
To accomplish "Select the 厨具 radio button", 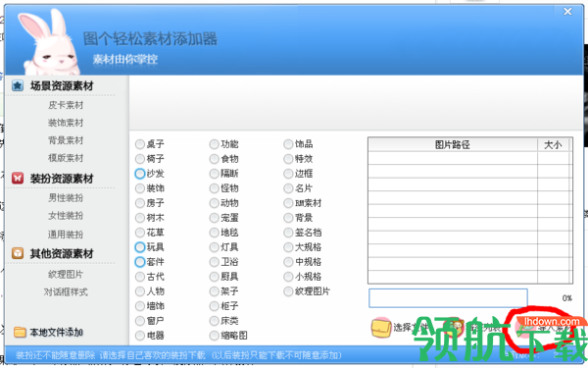I will (x=214, y=277).
